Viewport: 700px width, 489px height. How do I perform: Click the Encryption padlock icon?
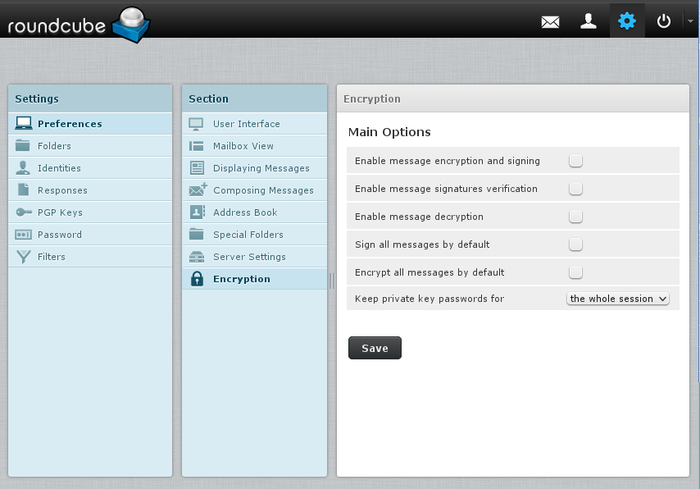tap(197, 279)
